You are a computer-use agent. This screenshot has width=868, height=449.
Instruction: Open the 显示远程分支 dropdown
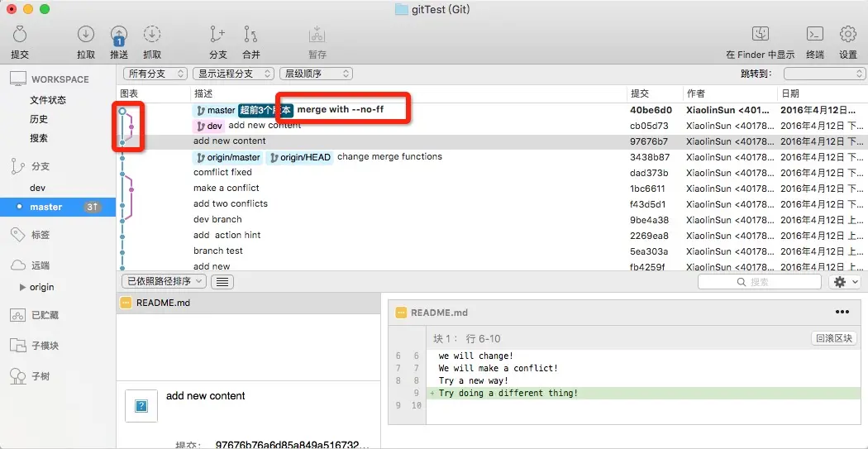pos(233,73)
